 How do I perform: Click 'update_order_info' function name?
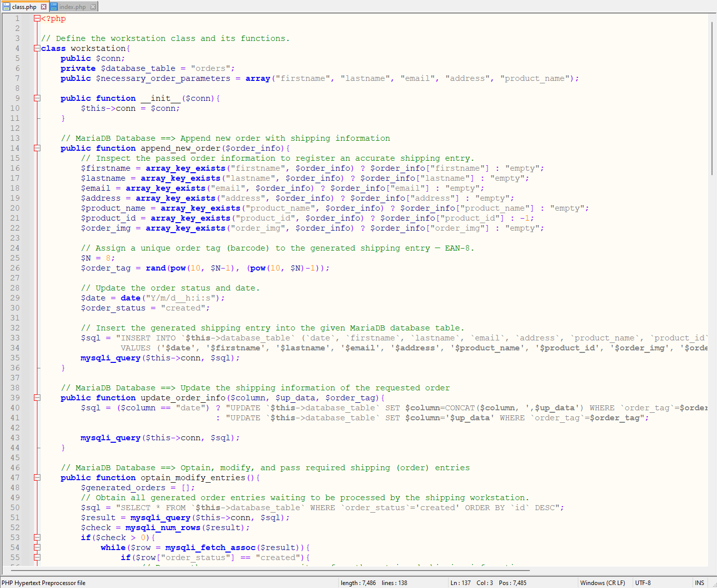pyautogui.click(x=183, y=398)
